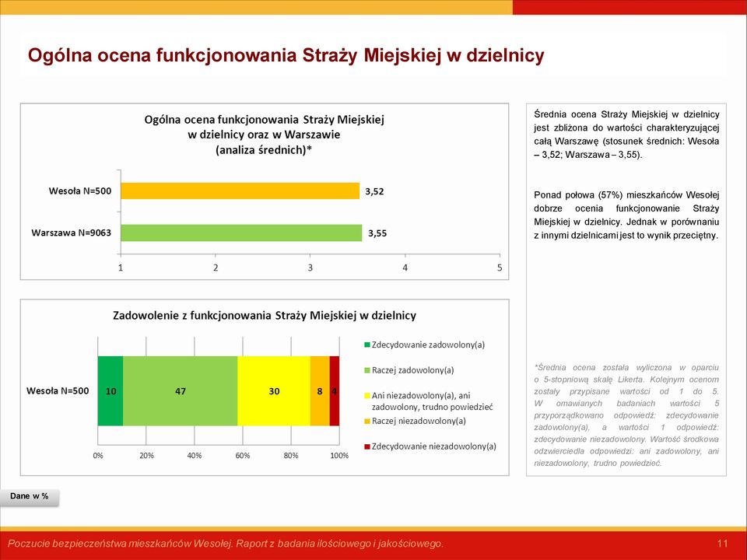The image size is (747, 560).
Task: Click the page number 11
Action: click(722, 544)
